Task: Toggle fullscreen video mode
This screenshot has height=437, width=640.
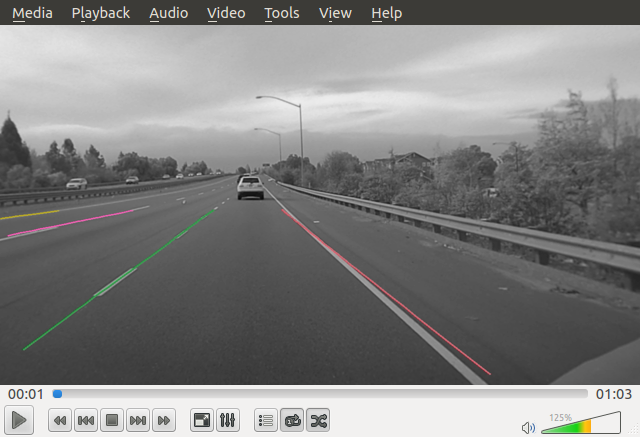Action: (202, 420)
